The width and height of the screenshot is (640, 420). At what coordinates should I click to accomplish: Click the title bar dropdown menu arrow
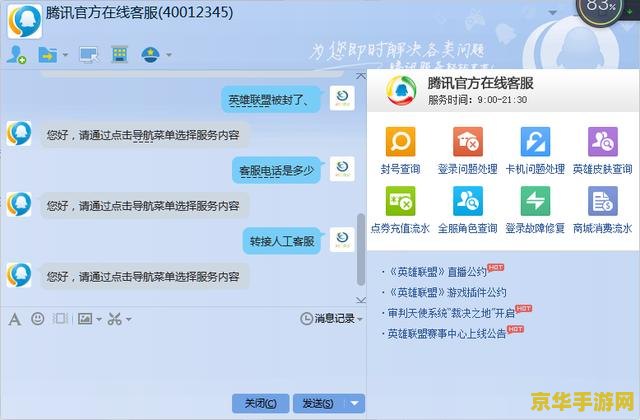[x=552, y=13]
